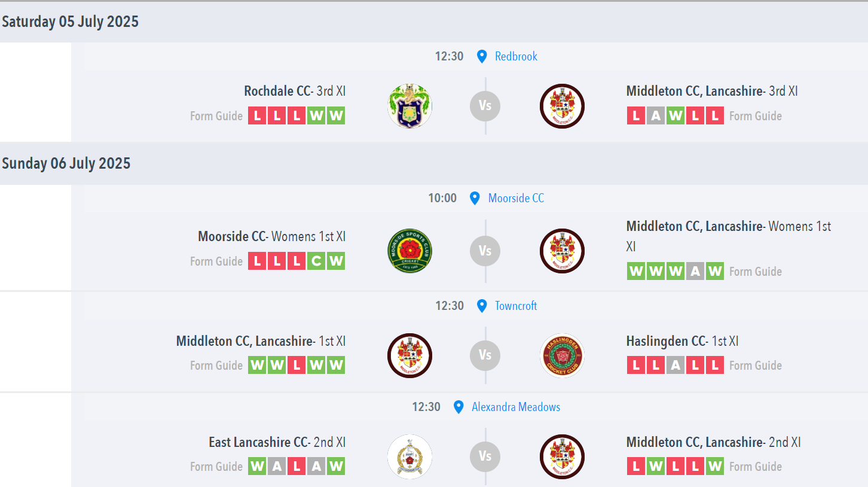This screenshot has width=868, height=487.
Task: Open Haslingden CC 1st XI team page
Action: coord(682,341)
